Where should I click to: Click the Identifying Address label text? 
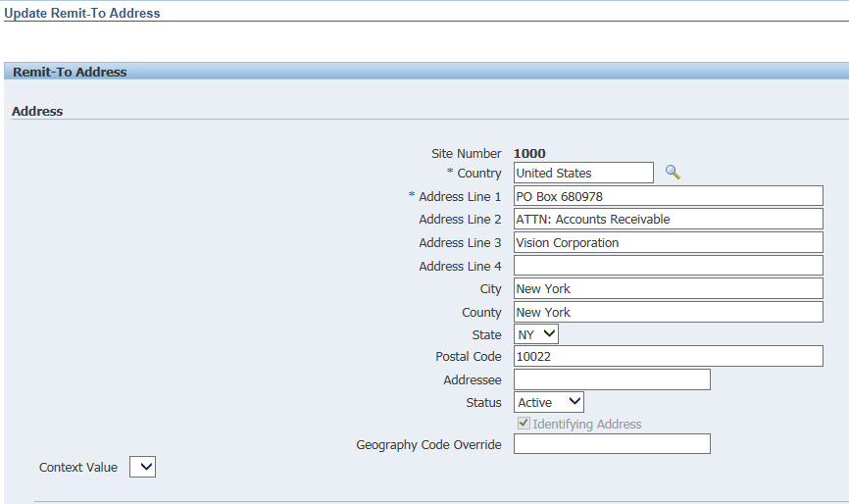pos(586,425)
